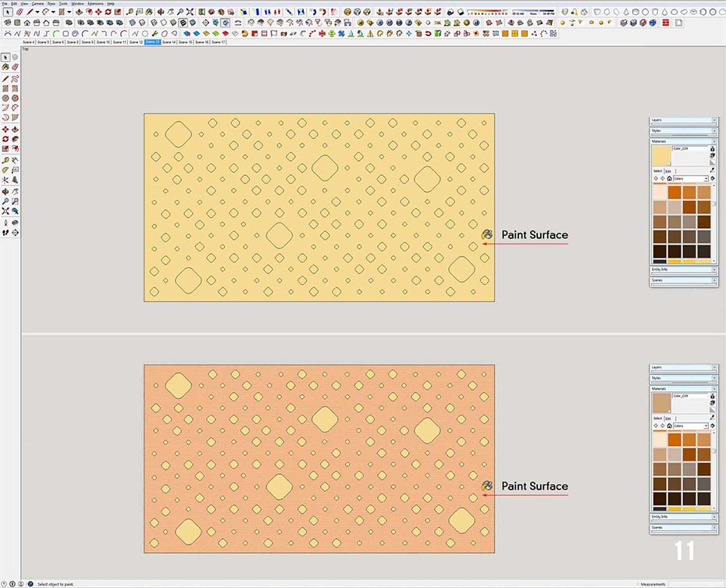
Task: Activate the Move tool in left toolbar
Action: tap(5, 129)
